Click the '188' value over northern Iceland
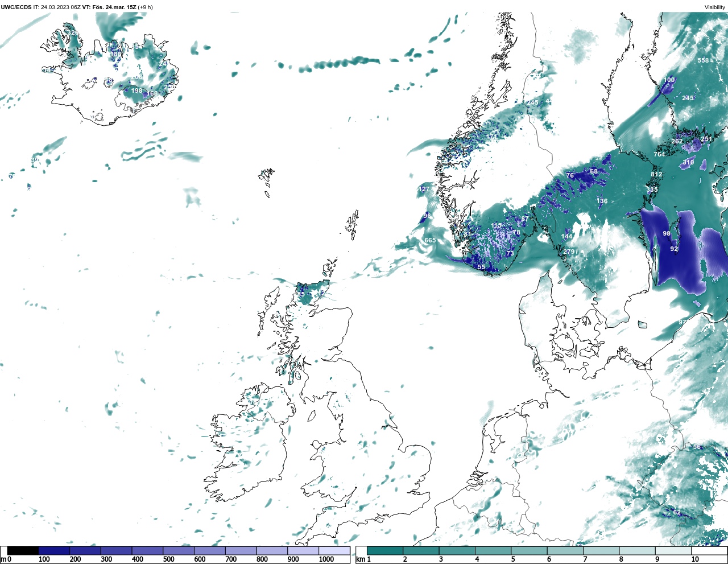The image size is (728, 564). pyautogui.click(x=115, y=55)
